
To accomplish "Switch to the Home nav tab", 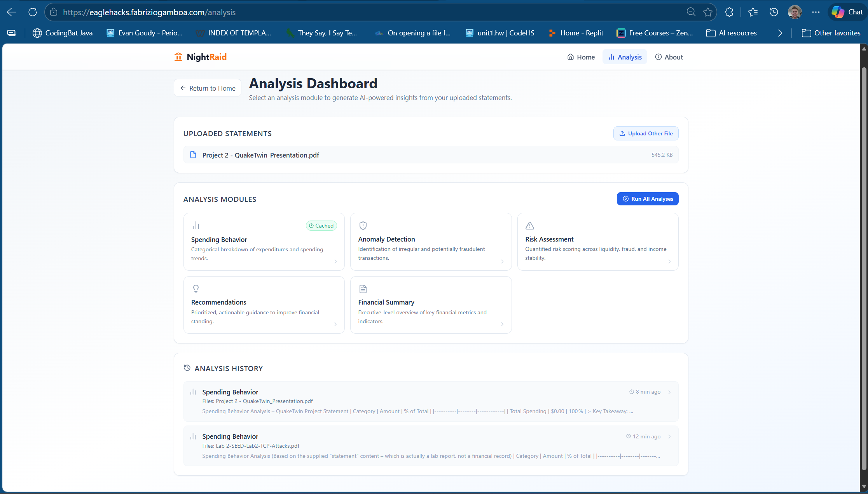I will coord(581,57).
